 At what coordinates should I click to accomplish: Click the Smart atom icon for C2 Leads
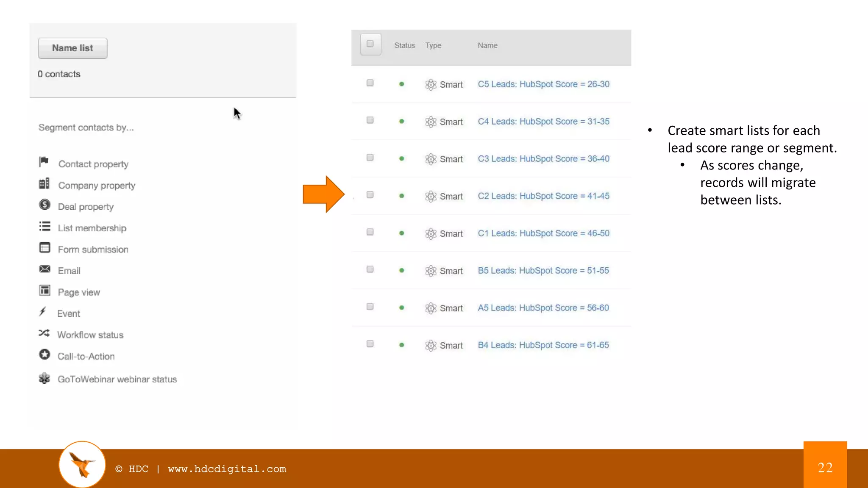(x=431, y=196)
